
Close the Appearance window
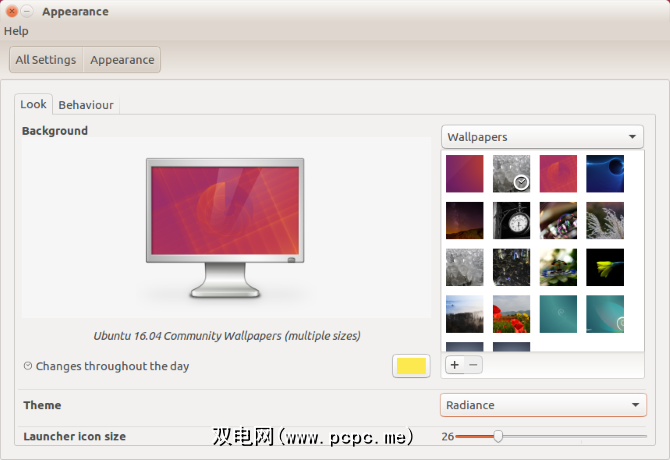pos(12,12)
